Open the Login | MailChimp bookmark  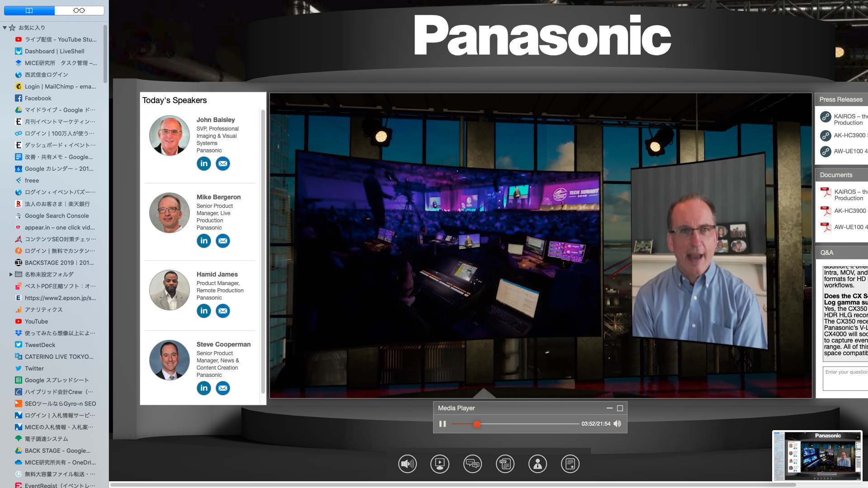coord(55,87)
